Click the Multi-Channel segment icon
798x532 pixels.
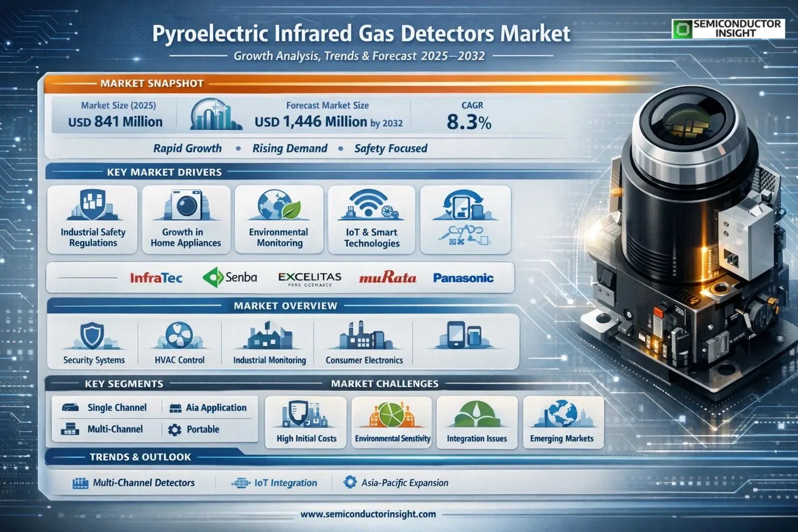point(69,429)
